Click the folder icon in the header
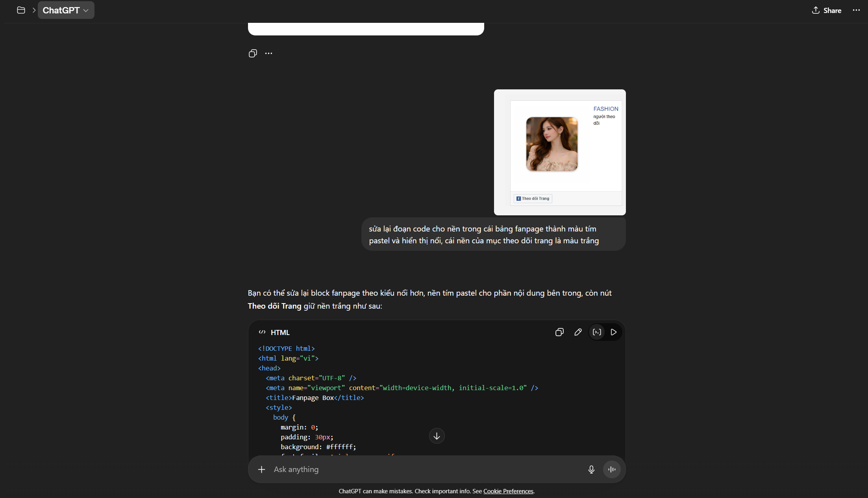 click(21, 10)
